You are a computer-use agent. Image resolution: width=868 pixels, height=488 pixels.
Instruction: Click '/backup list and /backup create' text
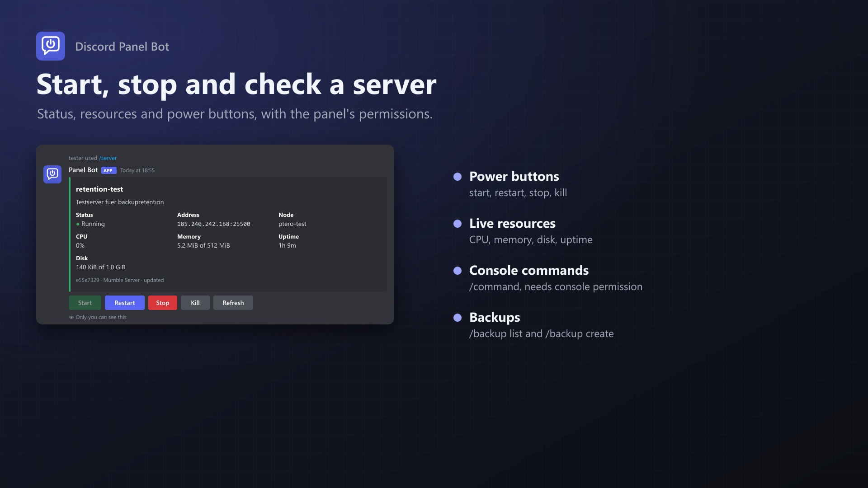point(542,334)
